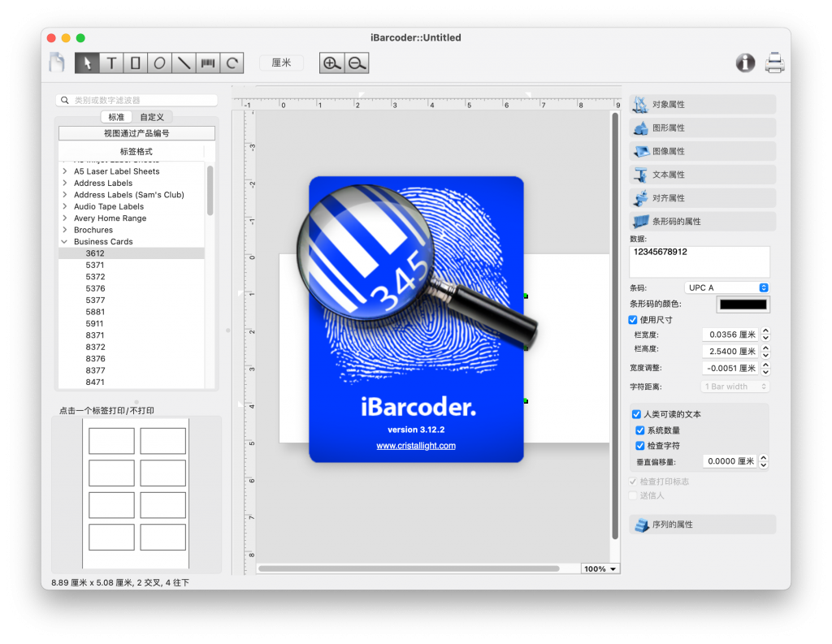Click the canvas horizontal scrollbar
The image size is (832, 644).
tap(409, 568)
